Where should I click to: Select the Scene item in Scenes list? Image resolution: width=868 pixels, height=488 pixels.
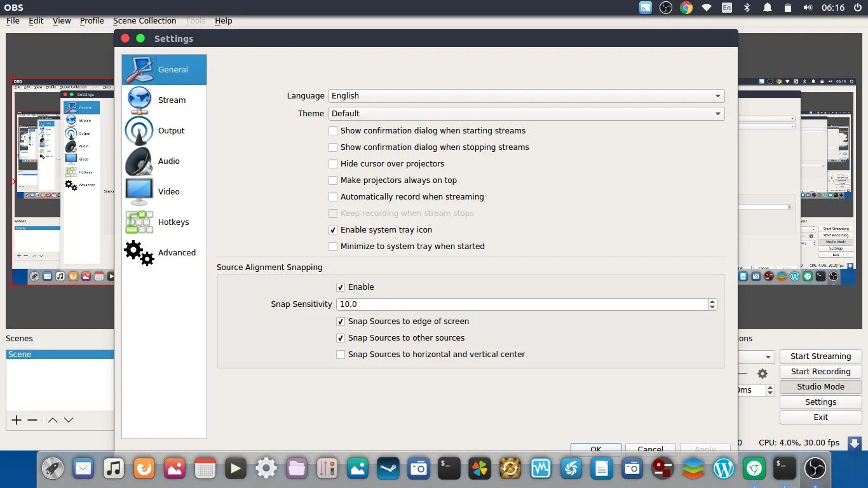[60, 355]
